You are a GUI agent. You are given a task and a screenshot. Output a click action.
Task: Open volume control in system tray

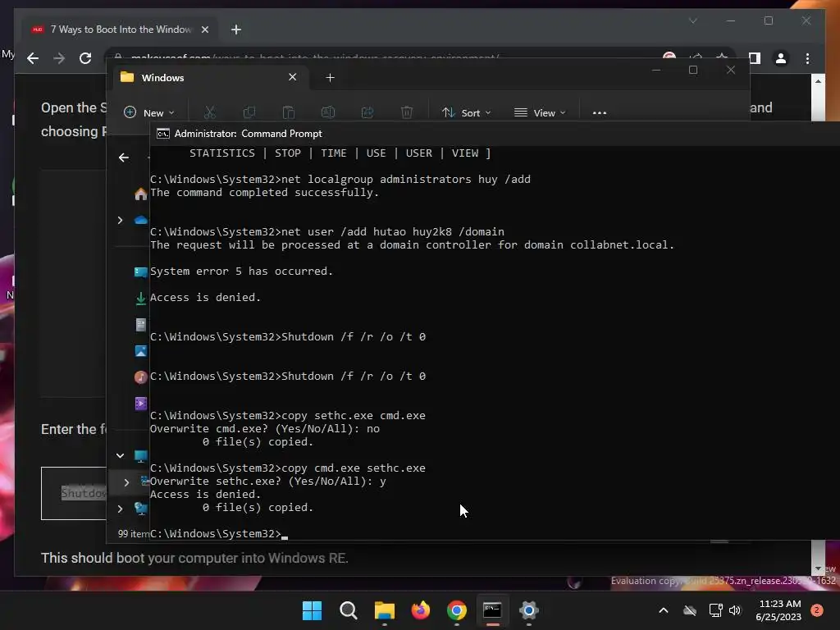pyautogui.click(x=735, y=610)
